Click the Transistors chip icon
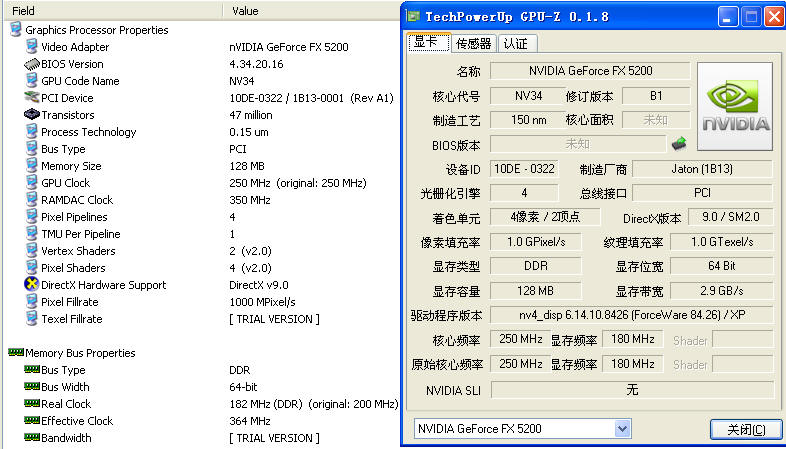Screen dimensions: 786x449 [x=32, y=114]
